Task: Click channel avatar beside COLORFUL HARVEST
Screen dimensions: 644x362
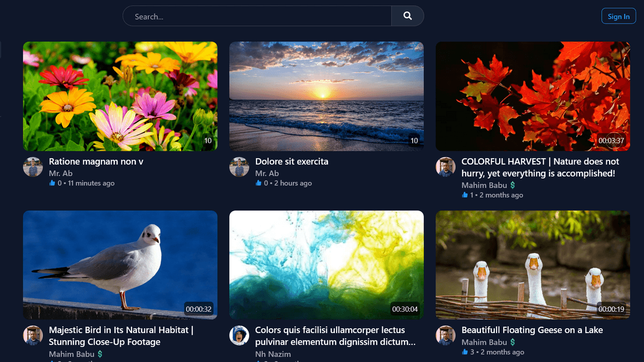Action: (x=445, y=167)
